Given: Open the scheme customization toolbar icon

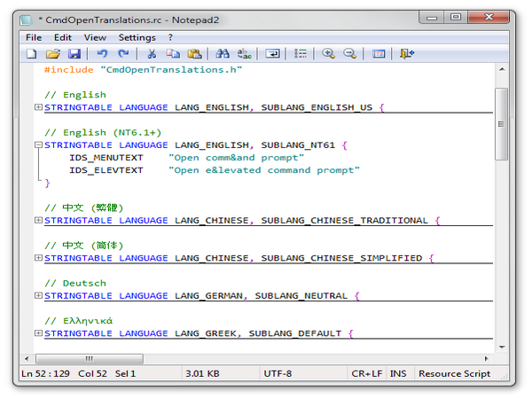Looking at the screenshot, I should pyautogui.click(x=379, y=53).
